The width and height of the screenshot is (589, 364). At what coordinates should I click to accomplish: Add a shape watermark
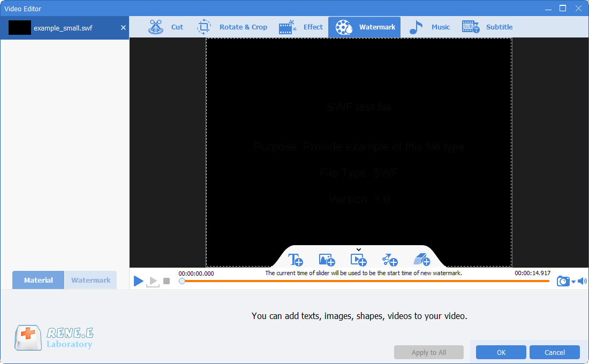click(390, 260)
